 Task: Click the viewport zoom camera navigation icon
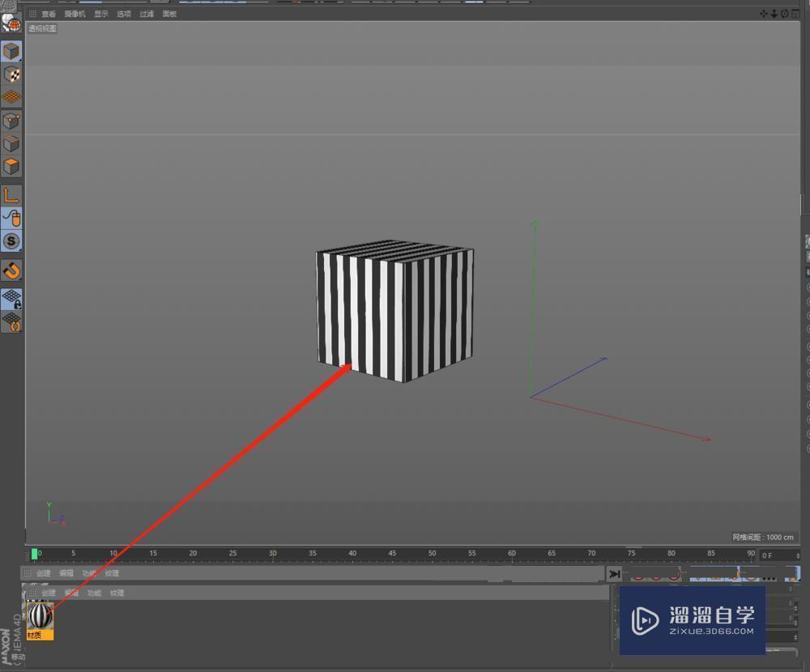coord(774,14)
